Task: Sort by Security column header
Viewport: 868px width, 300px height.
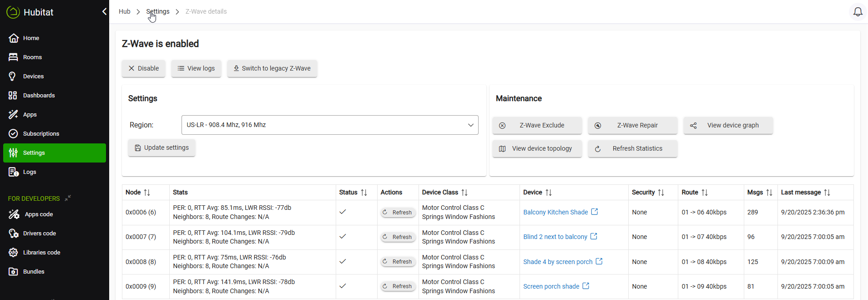Action: pos(661,193)
